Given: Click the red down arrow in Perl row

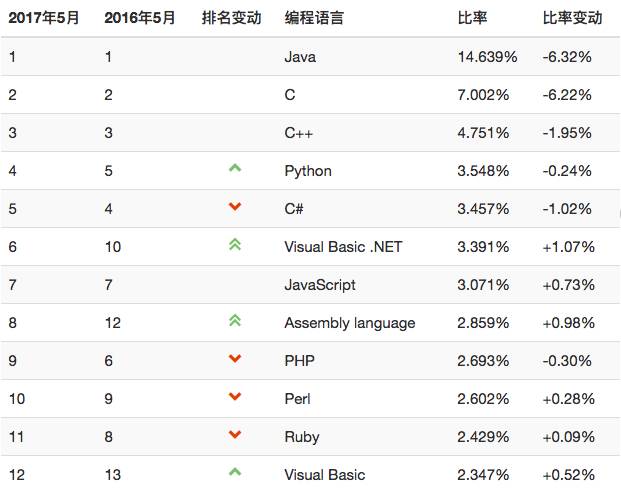Looking at the screenshot, I should pyautogui.click(x=235, y=397).
